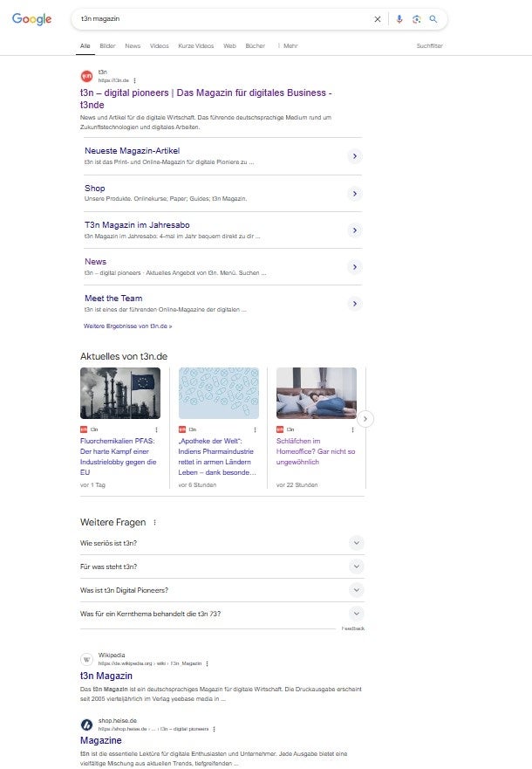Open the 'T3n Magazin im Jahresabo' sitelink
532x769 pixels.
137,225
